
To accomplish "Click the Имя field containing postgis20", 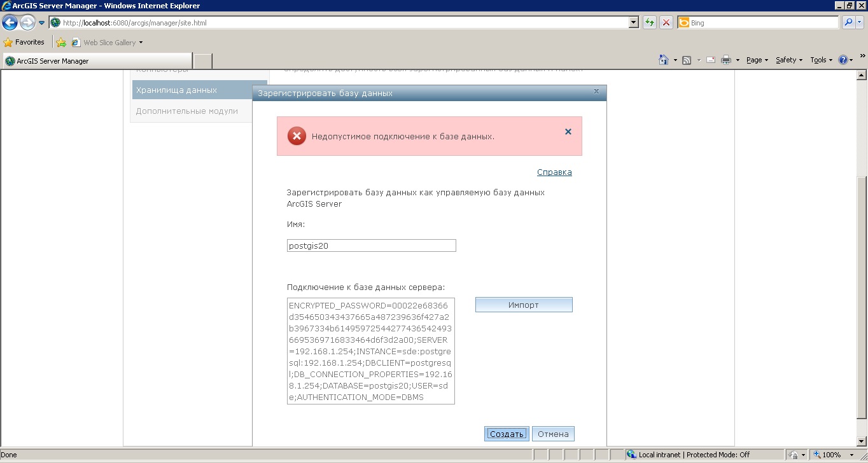I will coord(372,245).
